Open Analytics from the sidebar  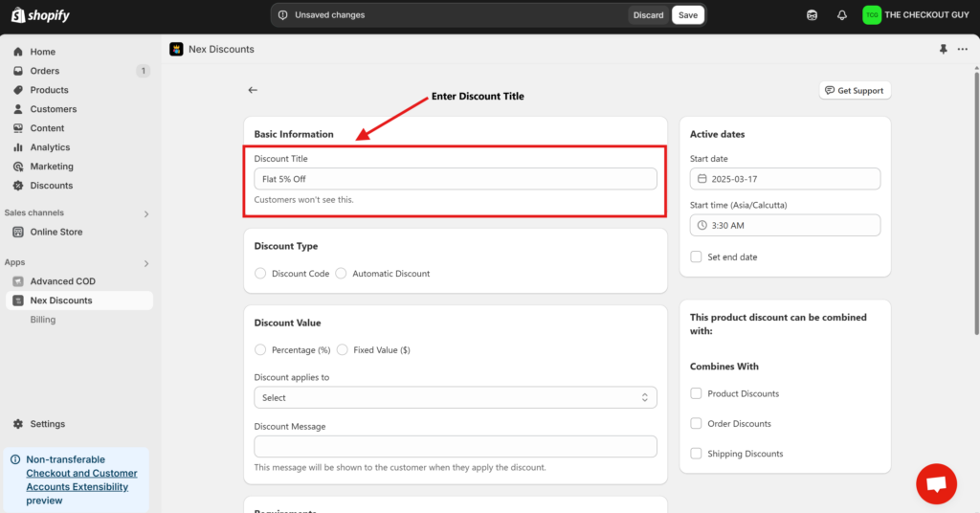[50, 147]
